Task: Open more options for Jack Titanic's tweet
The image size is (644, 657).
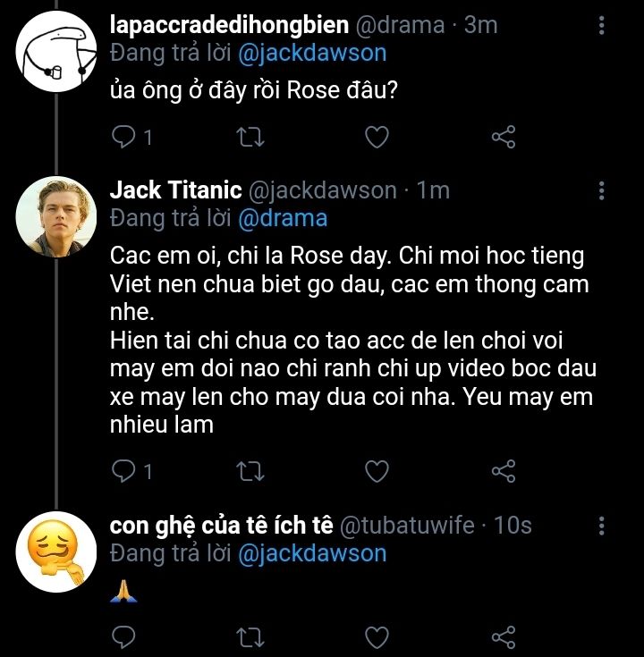Action: (602, 190)
